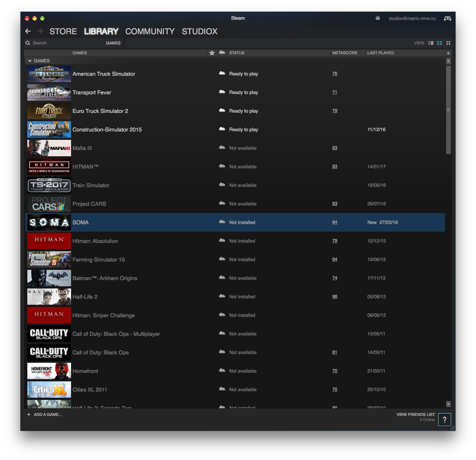The height and width of the screenshot is (460, 476).
Task: Open the GAMES filter dropdown beside search
Action: (113, 43)
